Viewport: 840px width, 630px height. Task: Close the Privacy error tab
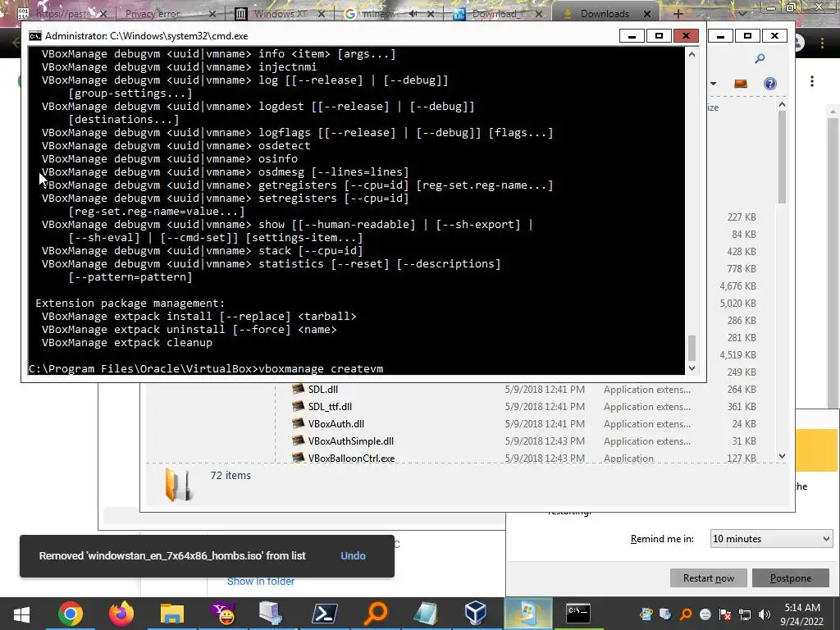(212, 14)
